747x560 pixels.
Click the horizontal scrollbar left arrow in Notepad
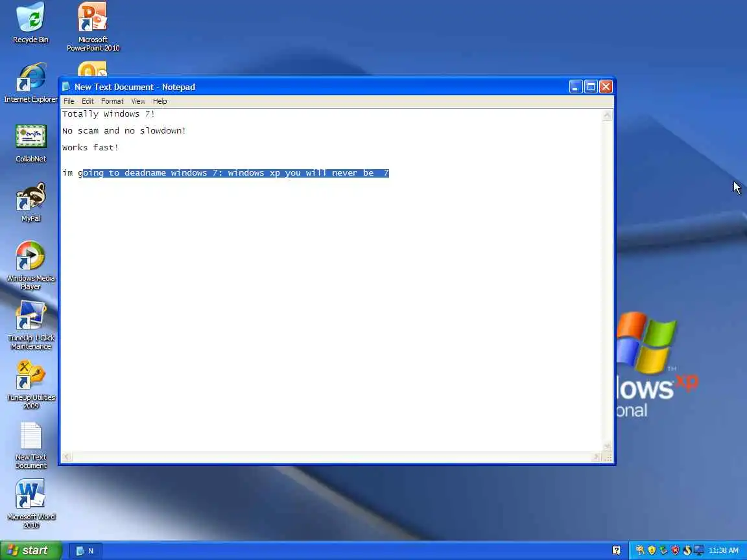(x=67, y=457)
